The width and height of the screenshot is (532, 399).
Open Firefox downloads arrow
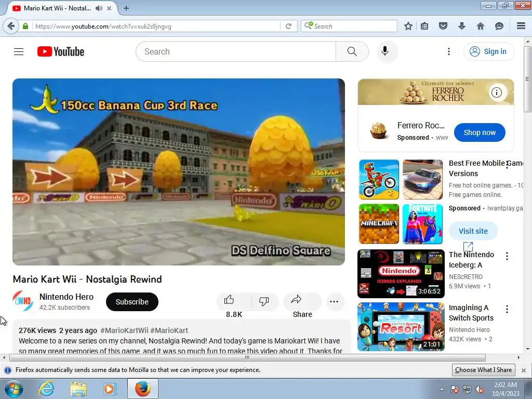pos(461,26)
